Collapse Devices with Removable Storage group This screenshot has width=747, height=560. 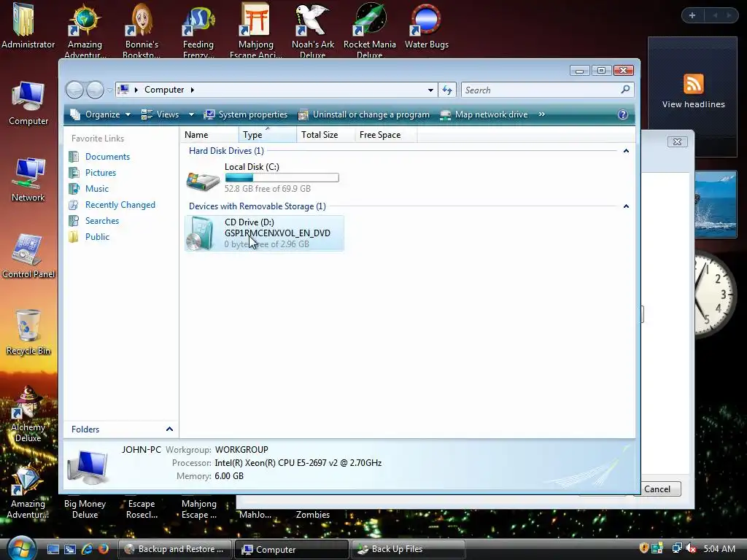point(626,206)
